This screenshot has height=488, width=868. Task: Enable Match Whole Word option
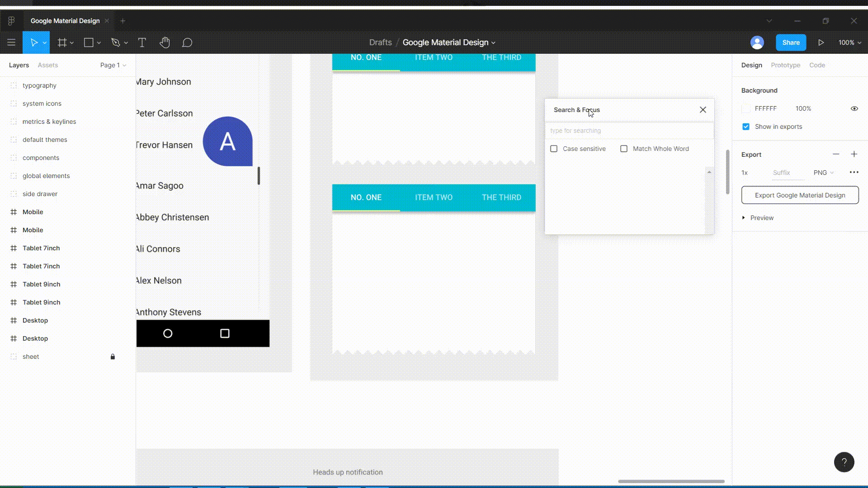pyautogui.click(x=623, y=148)
